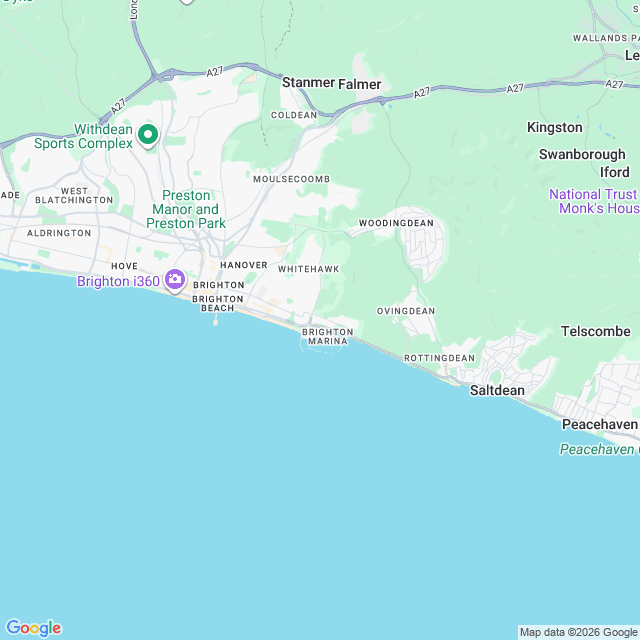Click the Brighton i360 camera pin
The image size is (640, 640).
(175, 281)
